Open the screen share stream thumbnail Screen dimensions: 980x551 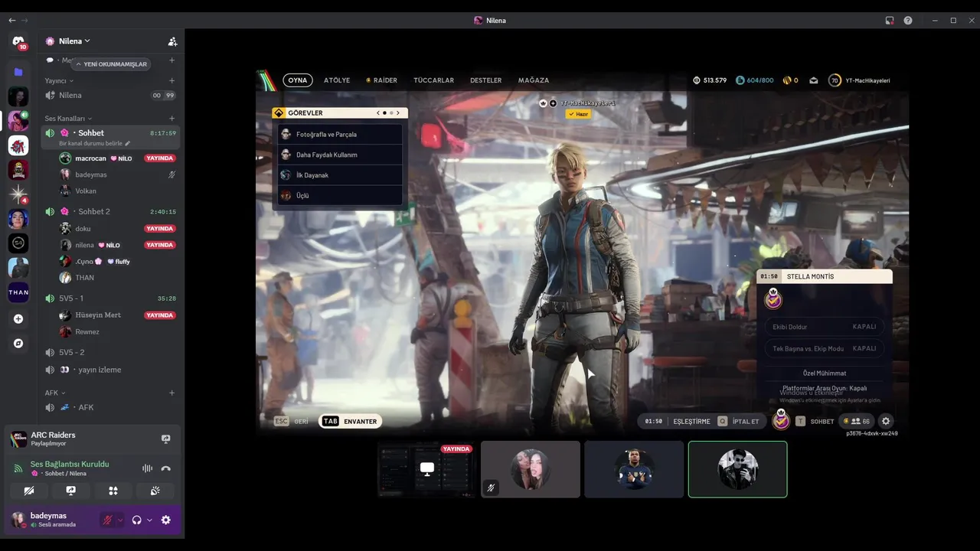[426, 469]
